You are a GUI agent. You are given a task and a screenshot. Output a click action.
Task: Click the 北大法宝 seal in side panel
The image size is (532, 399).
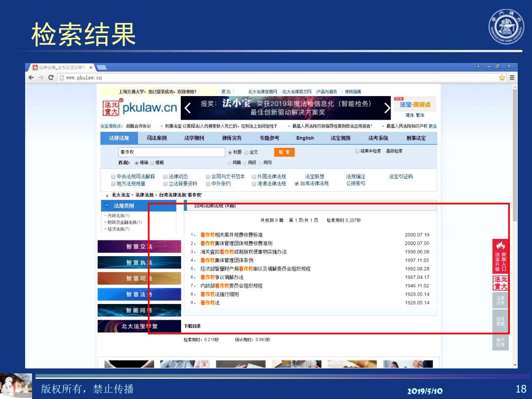click(x=500, y=283)
